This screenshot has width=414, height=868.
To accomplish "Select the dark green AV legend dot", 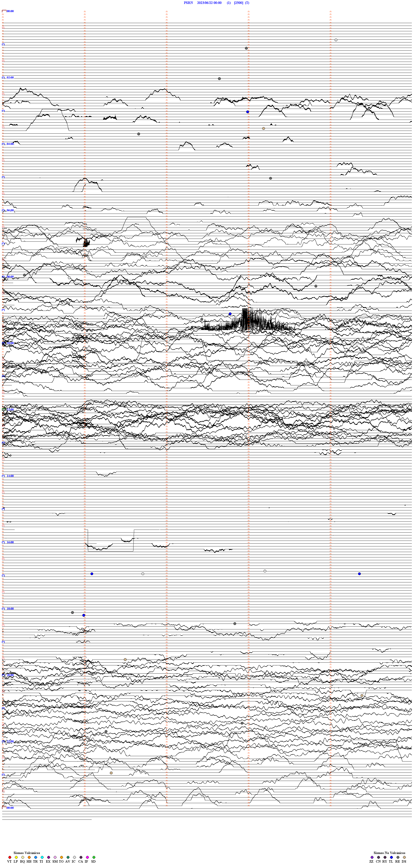I will (x=68, y=857).
